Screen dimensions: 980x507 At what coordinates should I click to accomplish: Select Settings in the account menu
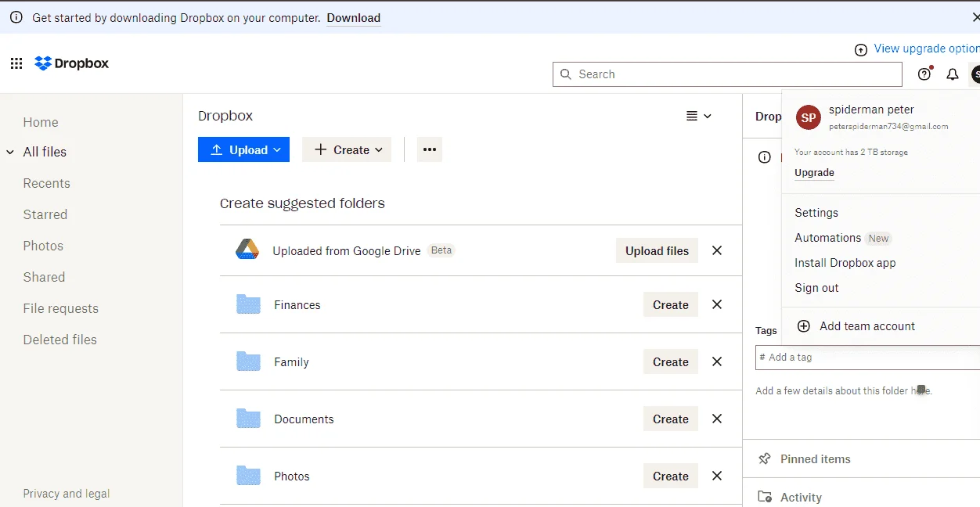(x=816, y=213)
